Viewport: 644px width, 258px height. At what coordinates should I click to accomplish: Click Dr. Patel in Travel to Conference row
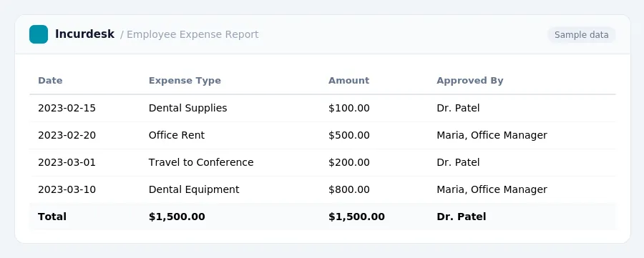pyautogui.click(x=458, y=162)
